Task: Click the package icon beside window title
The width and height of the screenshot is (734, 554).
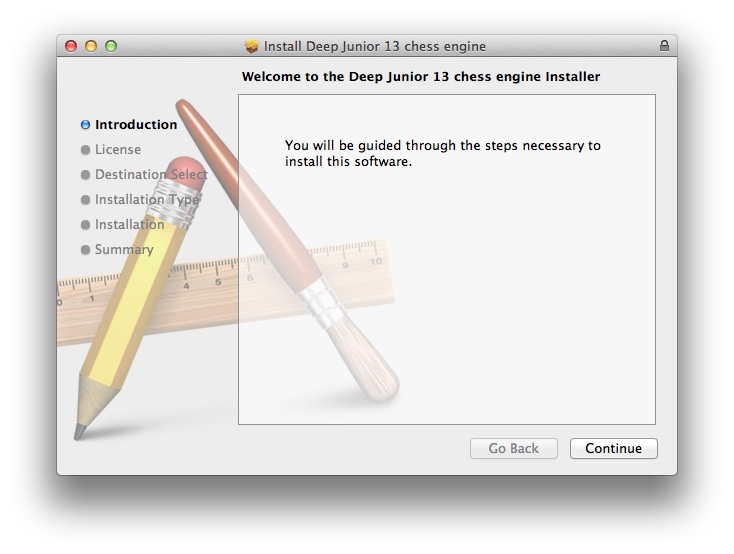Action: (251, 46)
